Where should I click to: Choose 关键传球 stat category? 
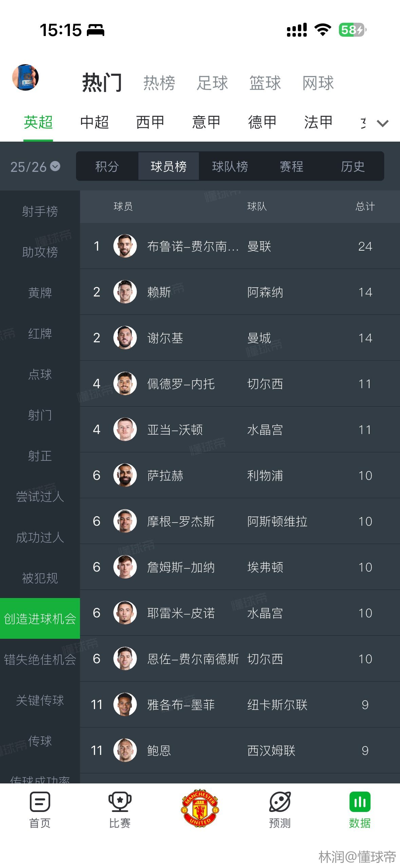40,700
